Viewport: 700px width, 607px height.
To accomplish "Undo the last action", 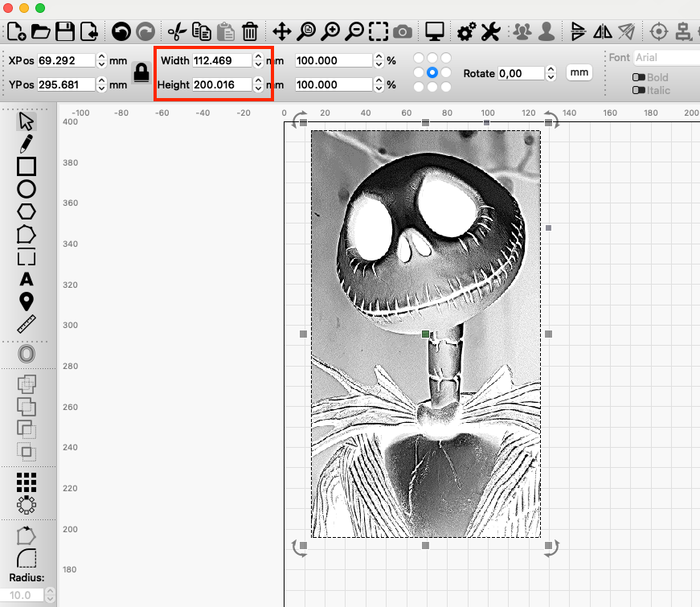I will coord(121,31).
